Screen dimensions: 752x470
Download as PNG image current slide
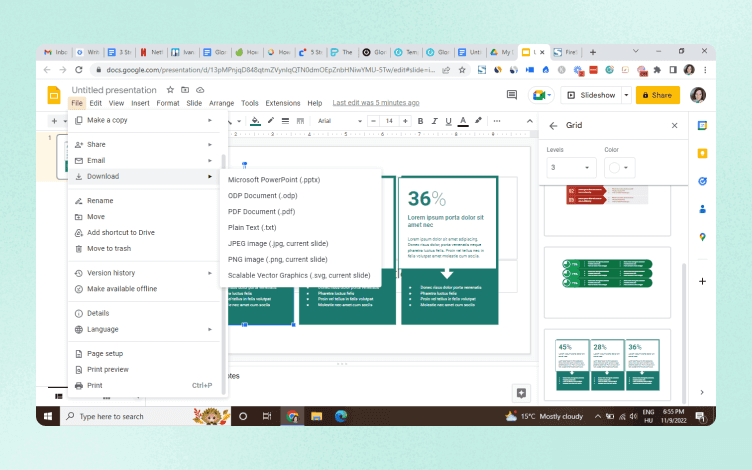[x=300, y=259]
